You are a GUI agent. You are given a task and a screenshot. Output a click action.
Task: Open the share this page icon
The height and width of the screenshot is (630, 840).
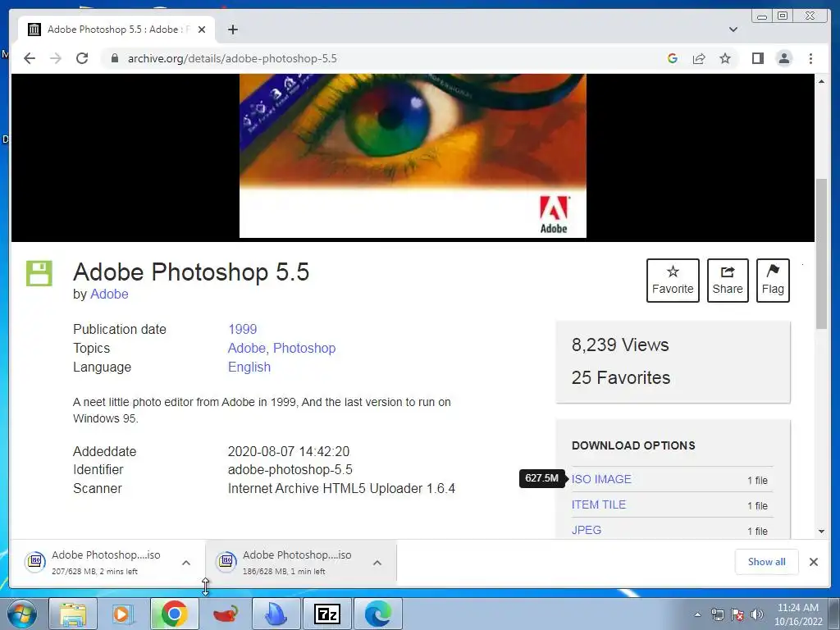coord(699,58)
